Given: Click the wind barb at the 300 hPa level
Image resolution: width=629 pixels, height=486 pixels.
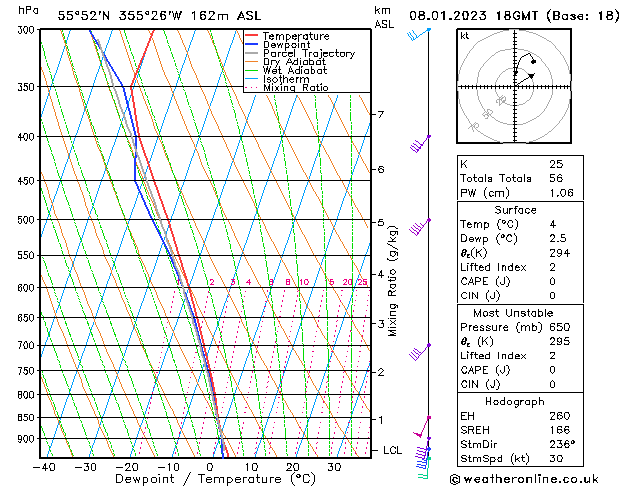Looking at the screenshot, I should (418, 34).
